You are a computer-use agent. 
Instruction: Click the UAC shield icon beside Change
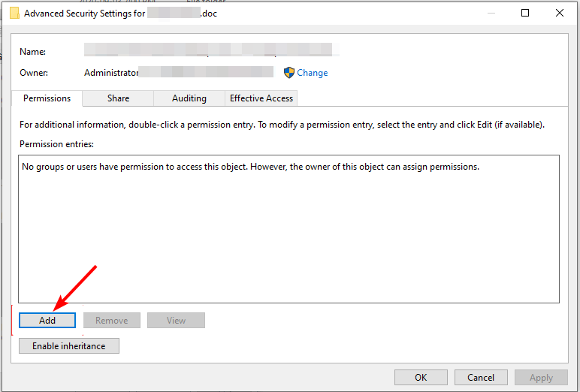(x=289, y=73)
